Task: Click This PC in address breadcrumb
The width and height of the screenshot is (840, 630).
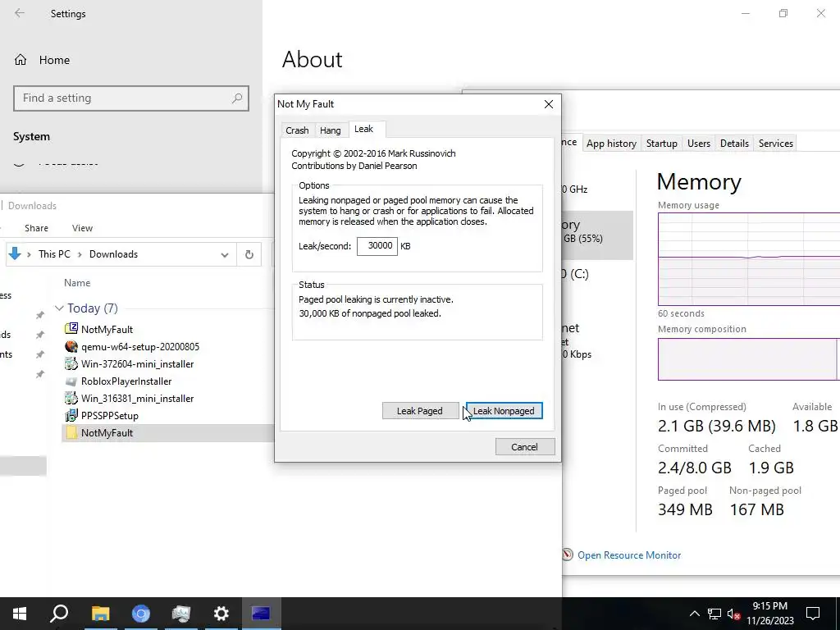Action: coord(54,254)
